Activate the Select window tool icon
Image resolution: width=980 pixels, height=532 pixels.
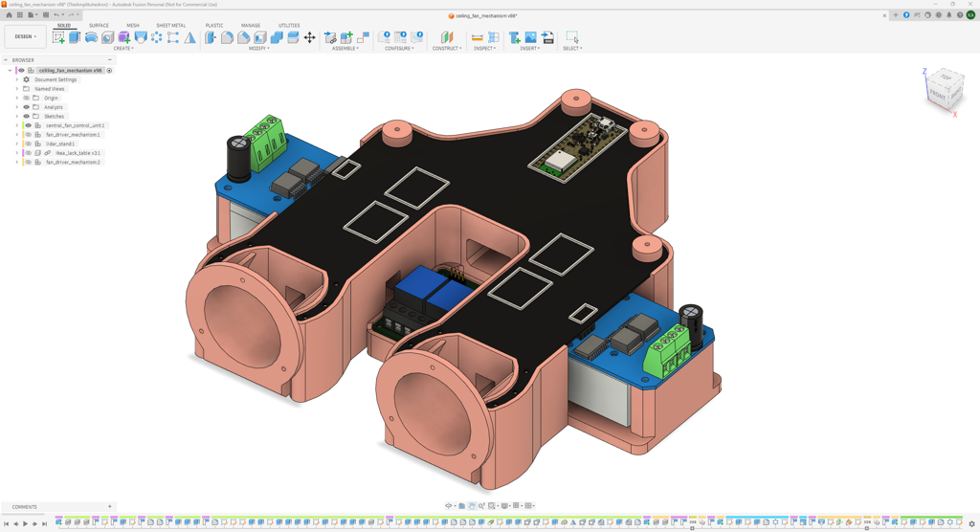pos(572,37)
